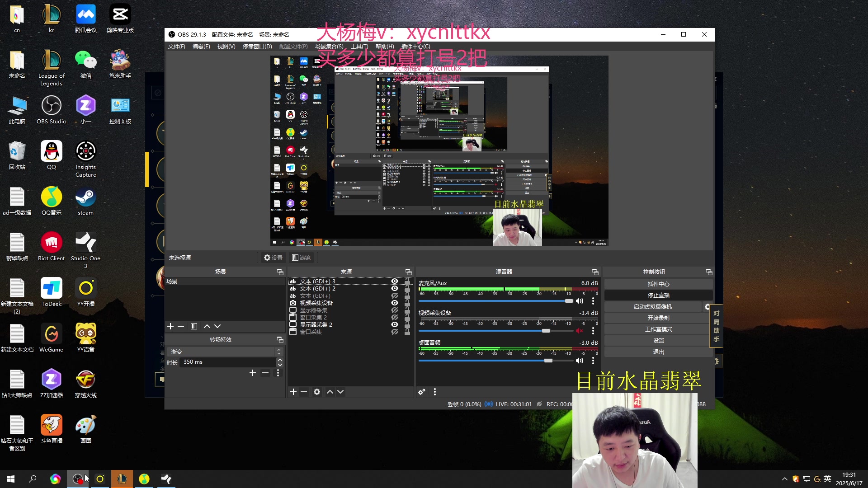The image size is (868, 488).
Task: Open 桌面音频 channel options menu
Action: coord(593,361)
